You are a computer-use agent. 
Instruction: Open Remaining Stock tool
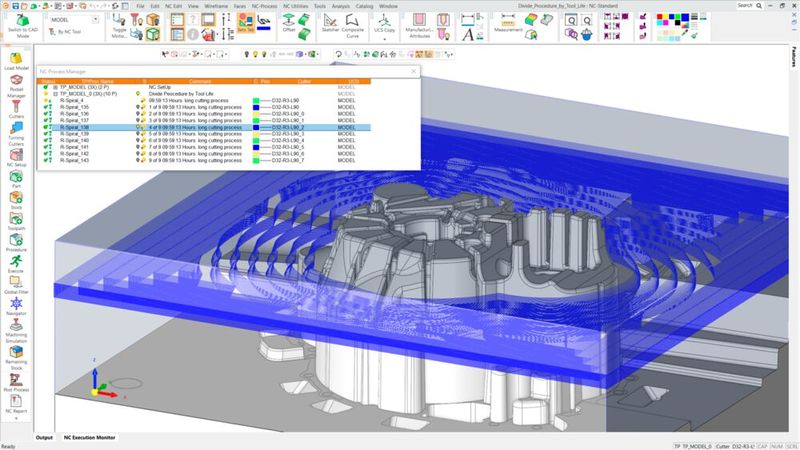click(x=16, y=357)
